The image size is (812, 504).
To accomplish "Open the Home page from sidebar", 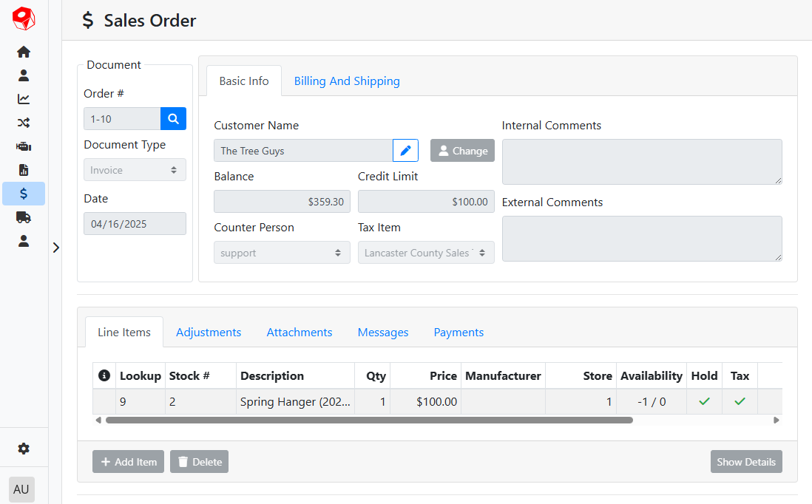I will point(24,52).
